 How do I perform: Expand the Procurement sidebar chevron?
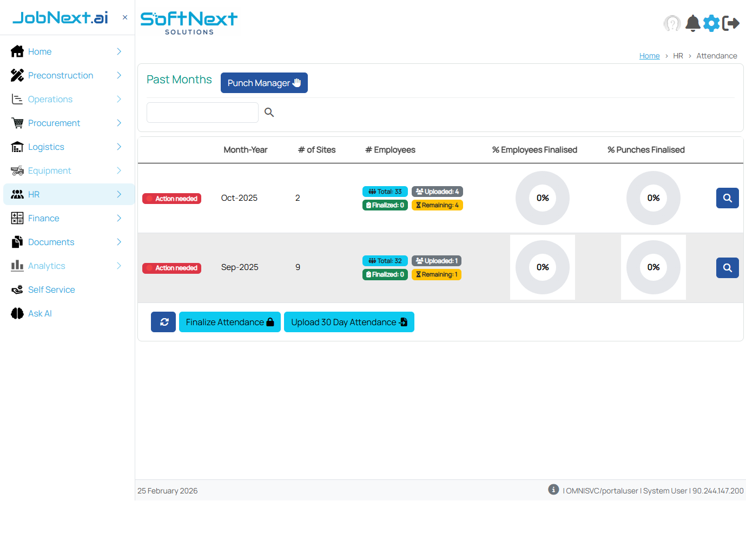coord(118,123)
